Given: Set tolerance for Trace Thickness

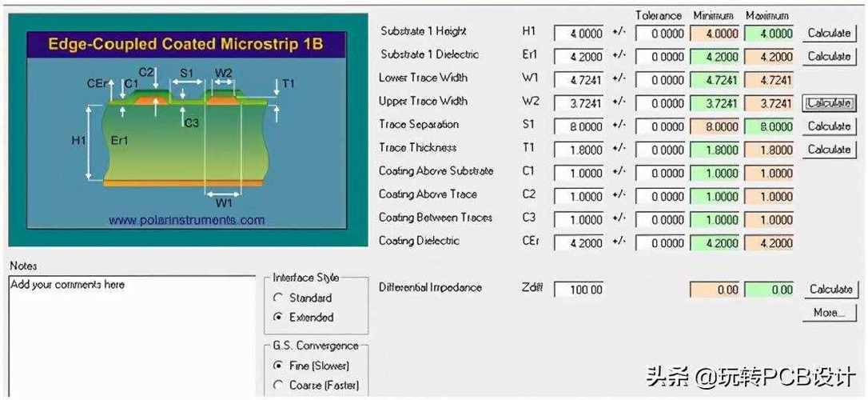Looking at the screenshot, I should click(660, 150).
